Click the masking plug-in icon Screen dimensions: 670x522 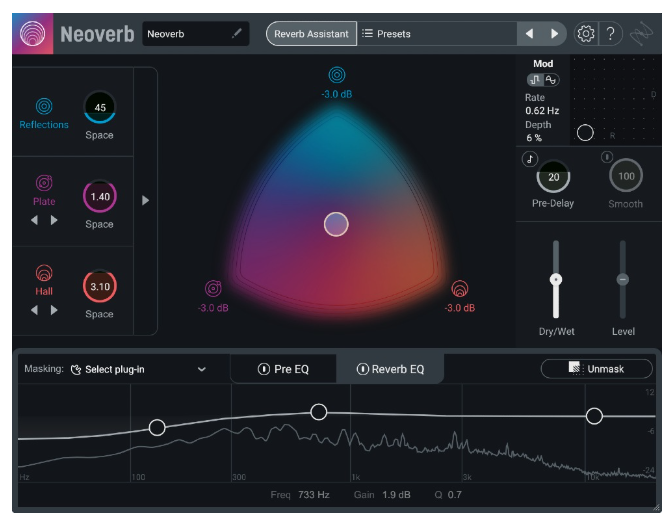pos(76,370)
